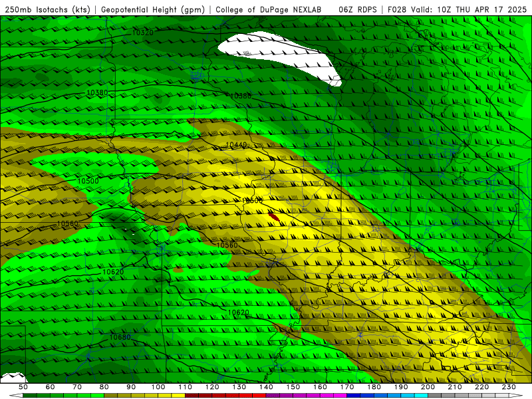Click the western 10560 contour label

tap(68, 223)
